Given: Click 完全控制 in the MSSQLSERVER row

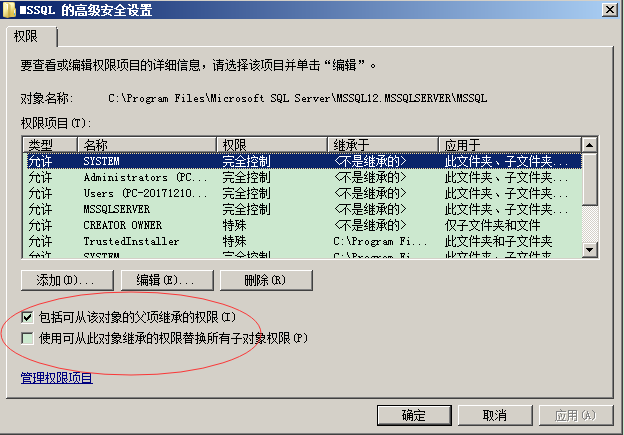Looking at the screenshot, I should click(x=246, y=209).
